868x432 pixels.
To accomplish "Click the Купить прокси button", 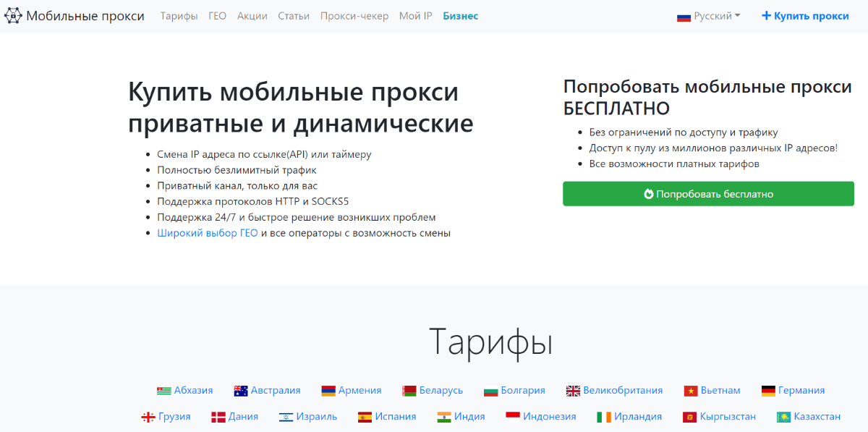I will [806, 16].
